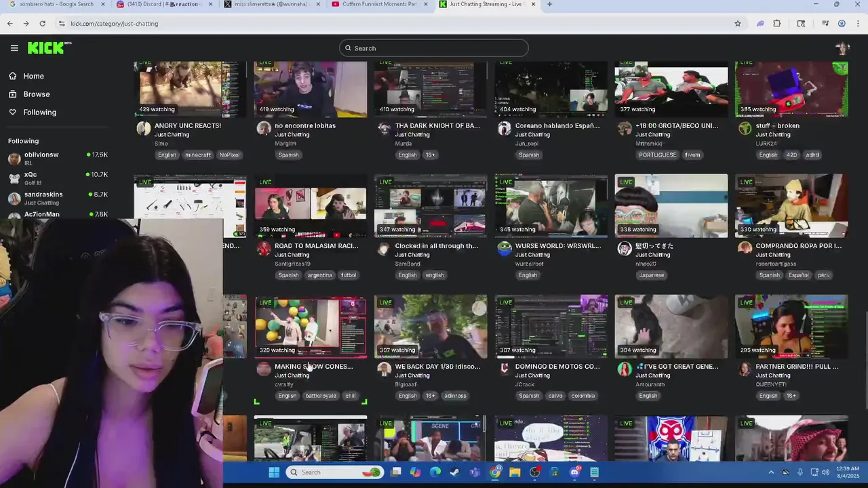Open File Explorer from the taskbar

tap(515, 472)
